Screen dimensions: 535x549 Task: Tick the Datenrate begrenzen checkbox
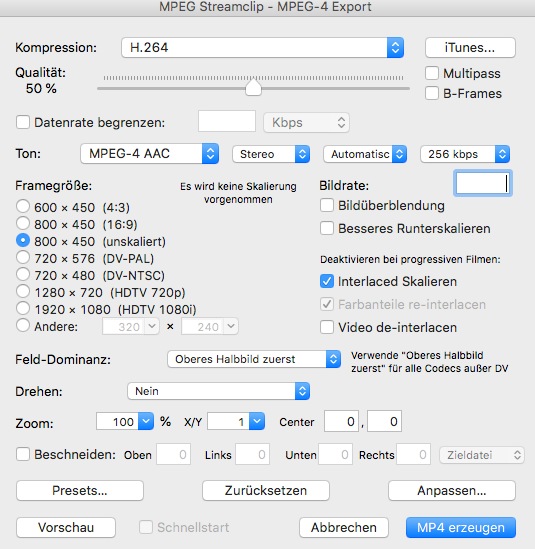point(23,122)
